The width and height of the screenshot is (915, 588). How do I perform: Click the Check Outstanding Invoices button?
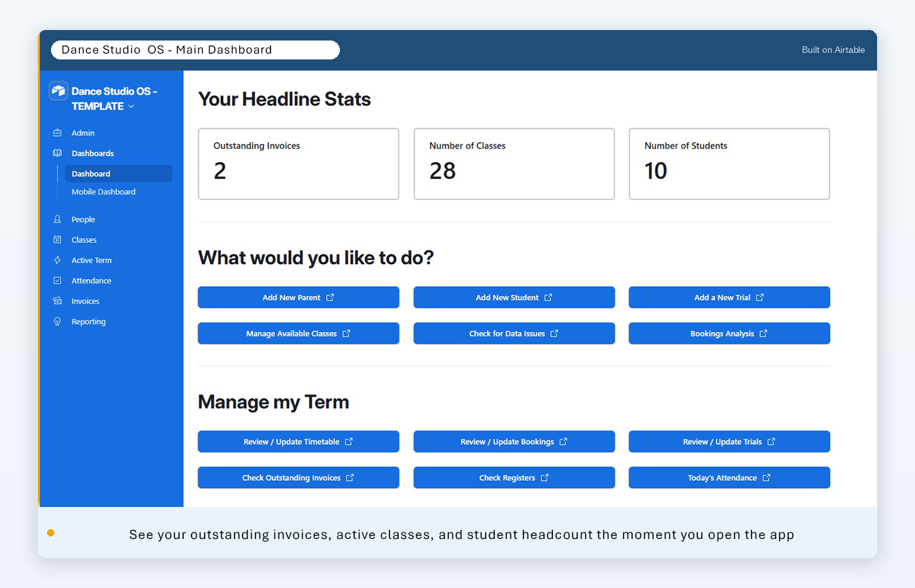pos(299,478)
